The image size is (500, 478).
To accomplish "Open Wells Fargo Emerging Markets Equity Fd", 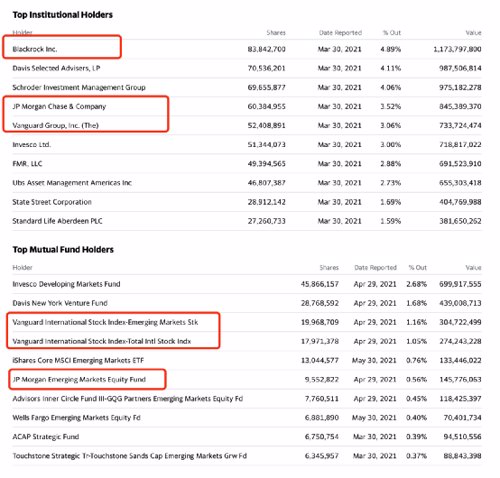I will (77, 418).
